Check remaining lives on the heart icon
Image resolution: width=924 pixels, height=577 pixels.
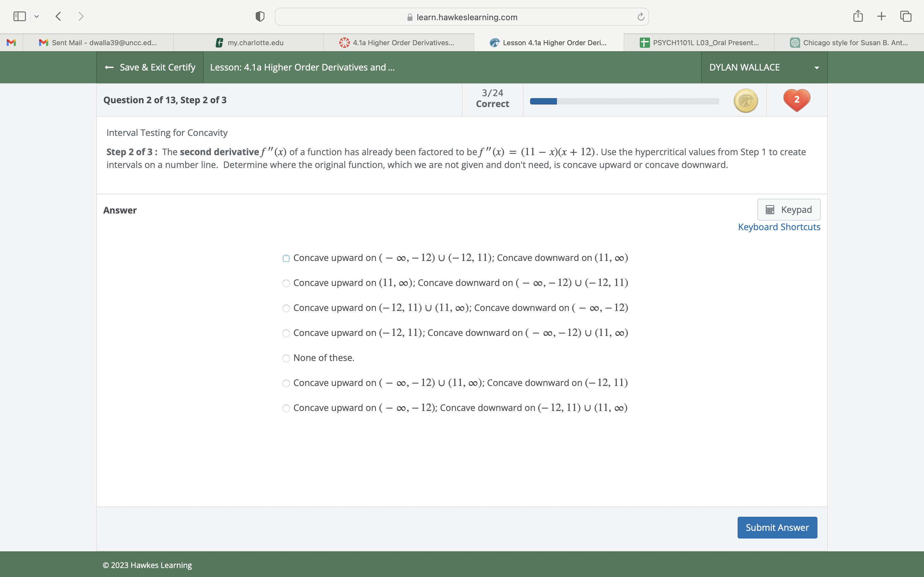point(797,100)
